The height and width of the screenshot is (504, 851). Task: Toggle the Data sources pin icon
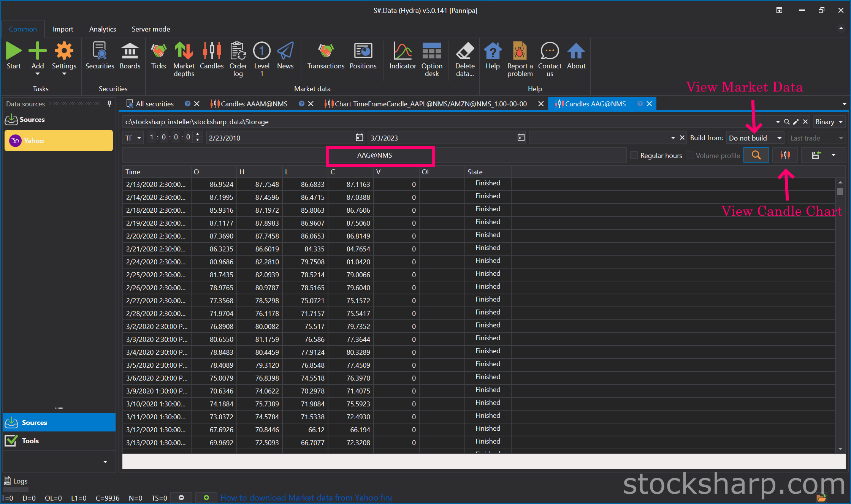point(109,104)
